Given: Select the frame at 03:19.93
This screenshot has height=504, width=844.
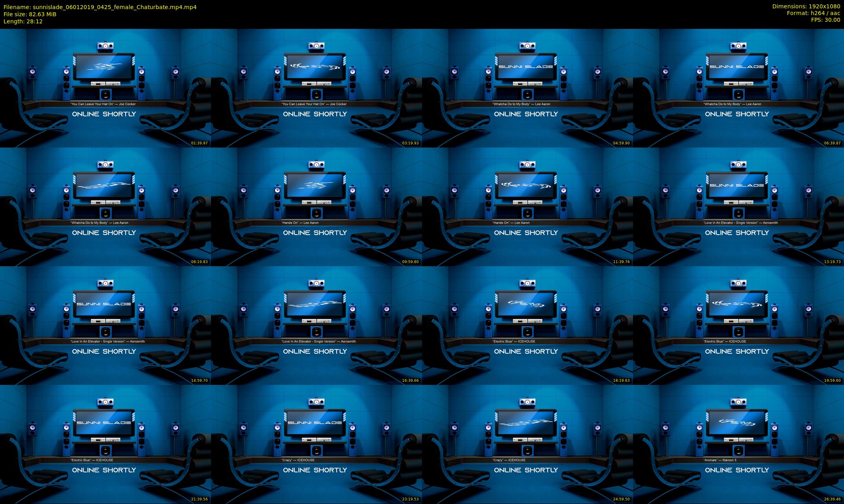Looking at the screenshot, I should tap(316, 88).
